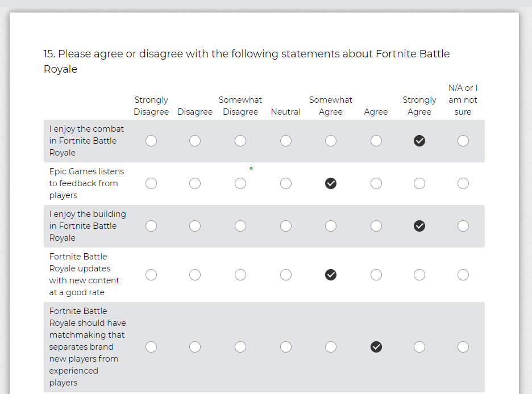Pick Somewhat Disagree for new content rate
This screenshot has width=532, height=394.
[240, 275]
